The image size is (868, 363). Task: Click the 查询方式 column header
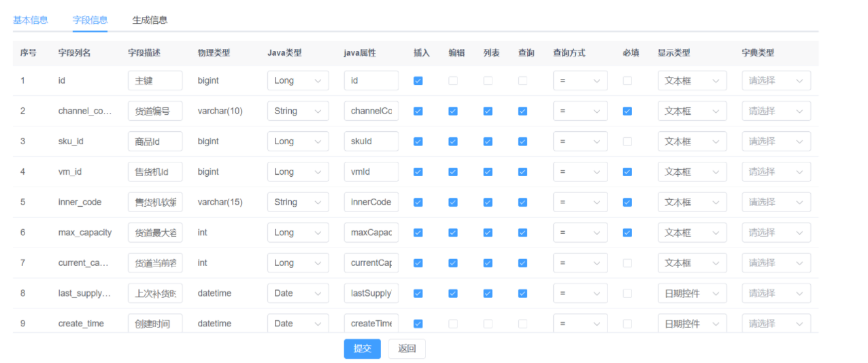[569, 53]
